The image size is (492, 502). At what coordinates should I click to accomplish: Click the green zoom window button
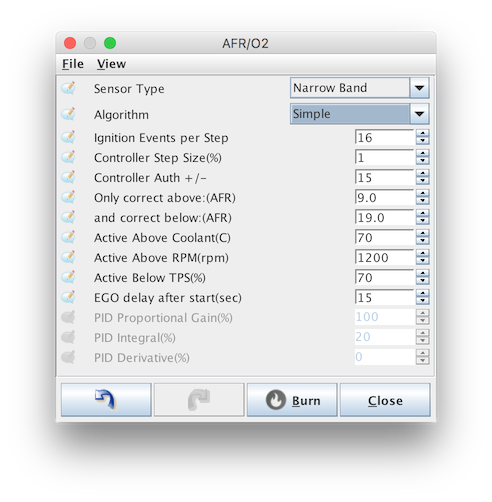[110, 43]
